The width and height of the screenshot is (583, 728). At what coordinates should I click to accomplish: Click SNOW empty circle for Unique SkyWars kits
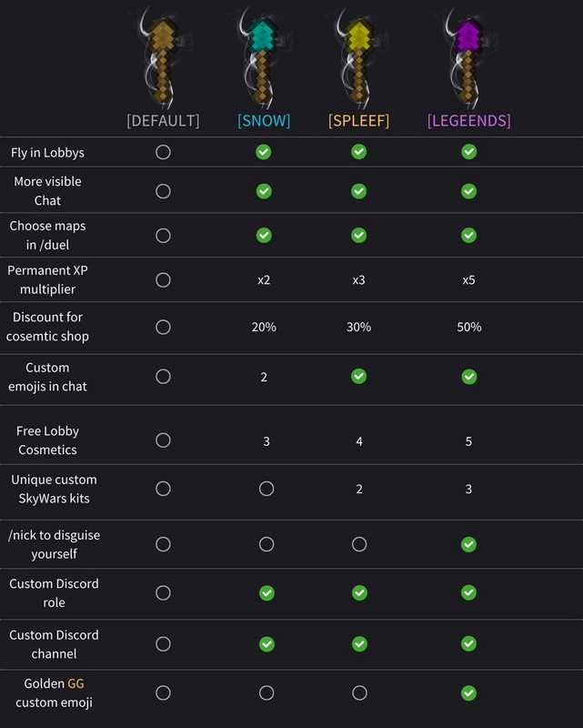pyautogui.click(x=266, y=489)
